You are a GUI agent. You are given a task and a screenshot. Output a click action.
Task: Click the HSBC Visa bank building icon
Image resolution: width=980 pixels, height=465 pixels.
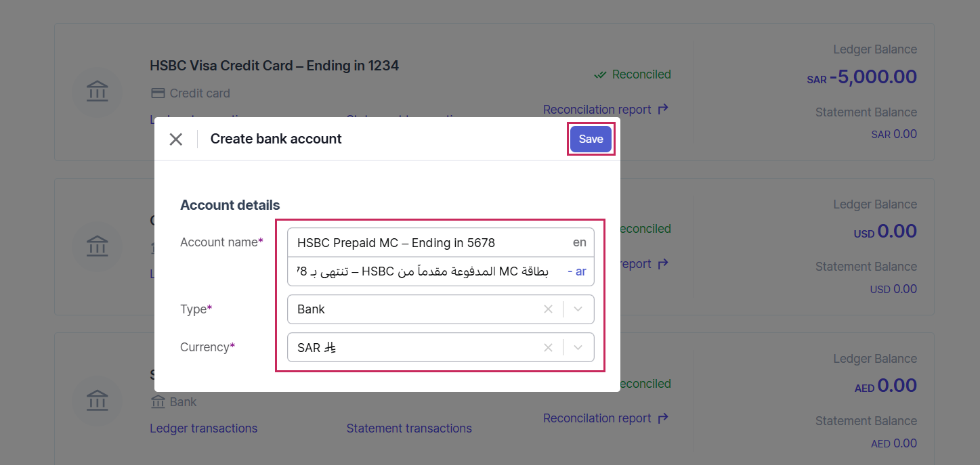click(x=98, y=91)
